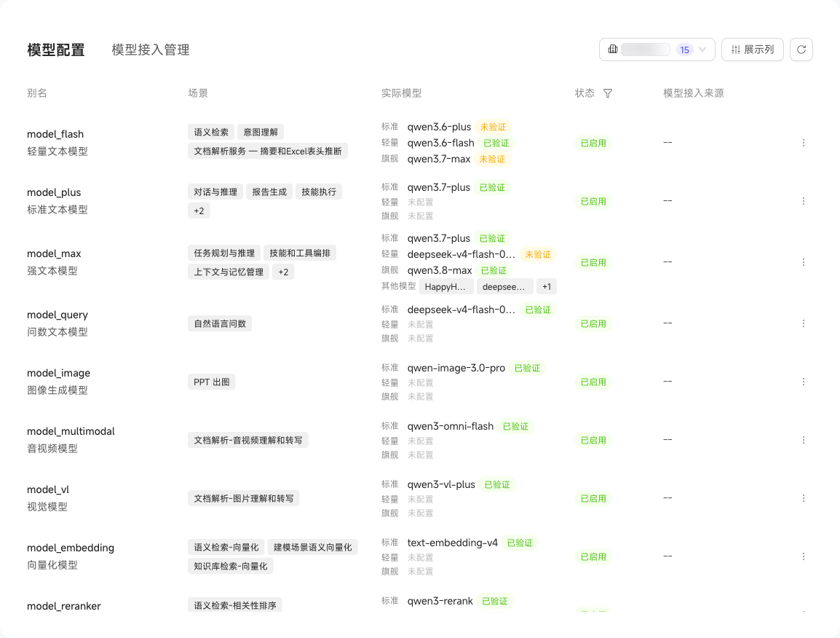This screenshot has height=638, width=840.
Task: Open the 状态 filter funnel icon
Action: click(608, 93)
